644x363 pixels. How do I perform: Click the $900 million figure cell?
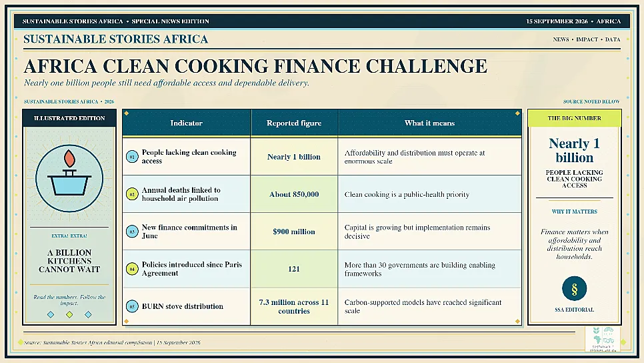pyautogui.click(x=294, y=232)
